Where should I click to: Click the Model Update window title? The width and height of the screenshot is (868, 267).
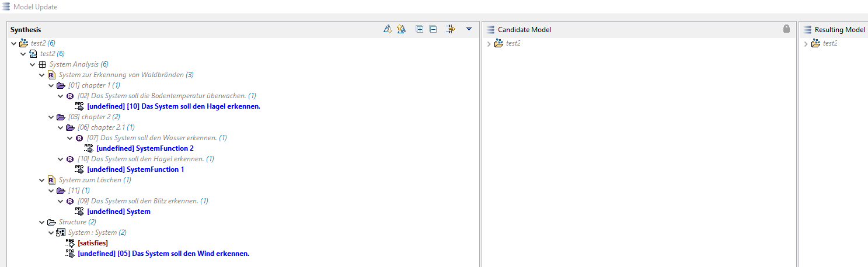click(35, 6)
